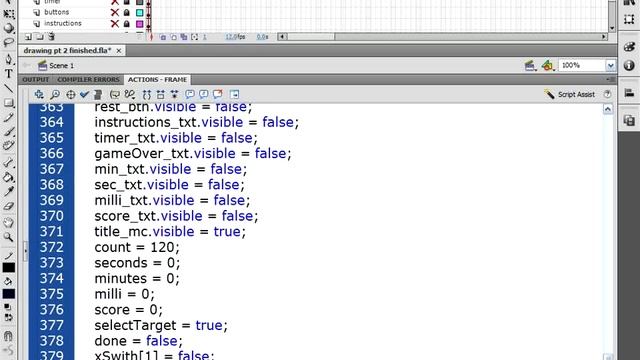This screenshot has width=640, height=360.
Task: Click Apply block comment icon
Action: point(190,94)
